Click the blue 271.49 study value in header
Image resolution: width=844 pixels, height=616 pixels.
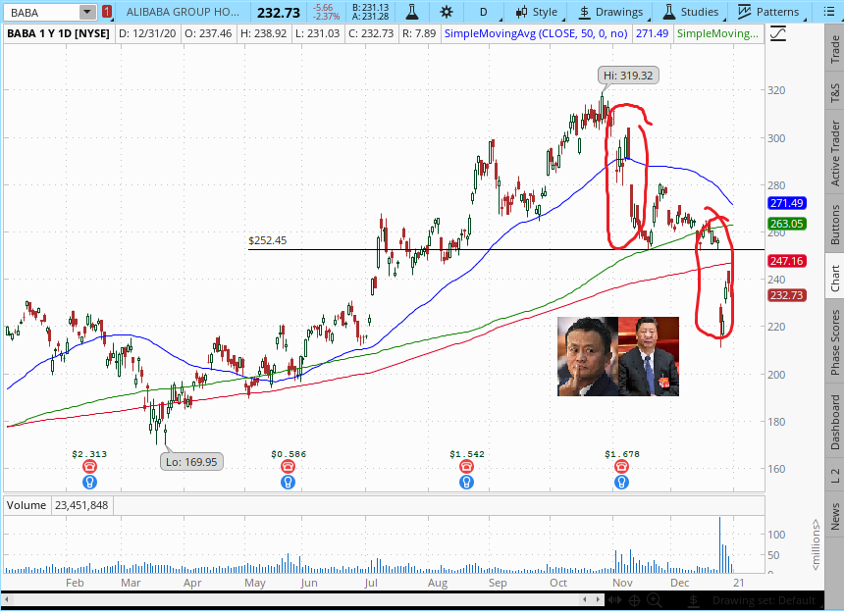[652, 34]
